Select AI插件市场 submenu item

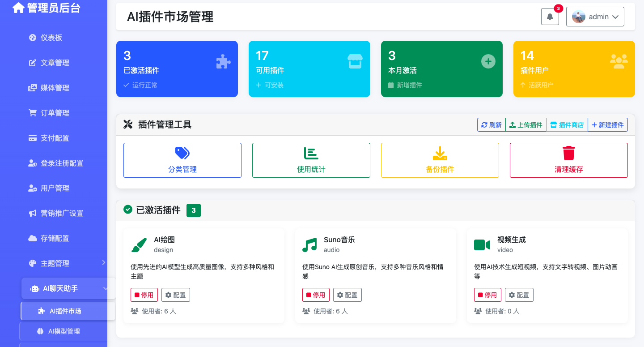(x=68, y=311)
